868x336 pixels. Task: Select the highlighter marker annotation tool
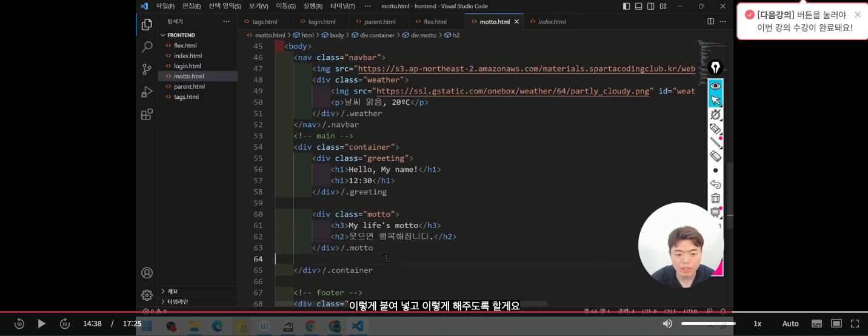point(715,129)
